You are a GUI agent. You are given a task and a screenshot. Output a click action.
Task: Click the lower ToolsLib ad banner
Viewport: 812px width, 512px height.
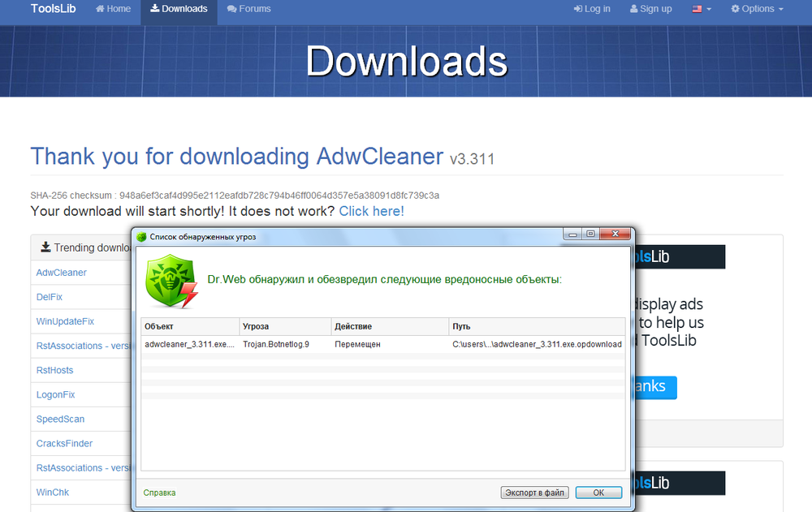point(680,483)
